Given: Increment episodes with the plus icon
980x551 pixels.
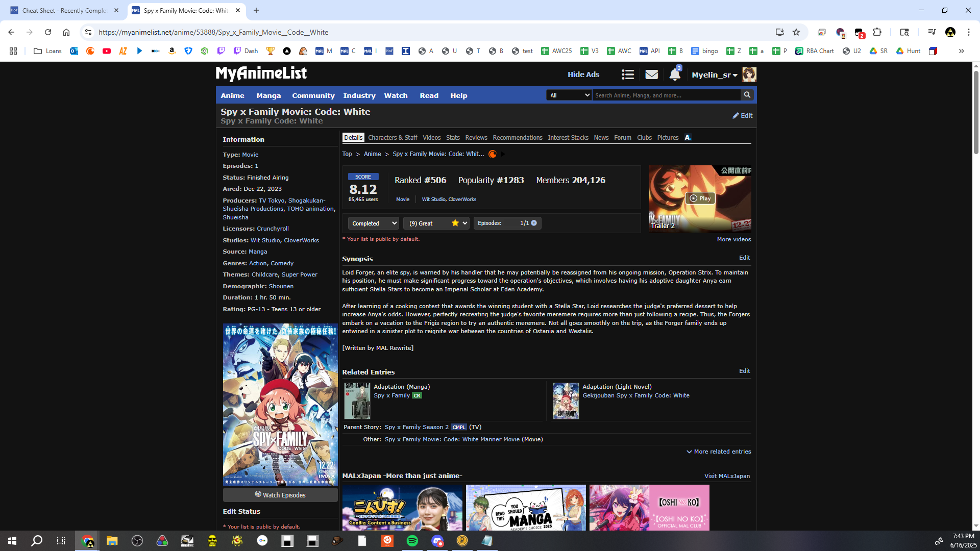Looking at the screenshot, I should tap(534, 223).
